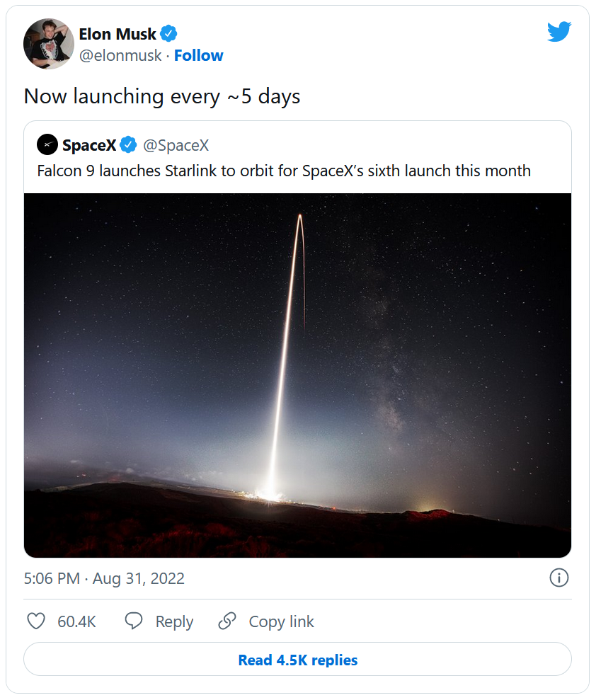Viewport: 596px width, 700px height.
Task: Click SpaceX's blue verified badge
Action: pyautogui.click(x=128, y=145)
